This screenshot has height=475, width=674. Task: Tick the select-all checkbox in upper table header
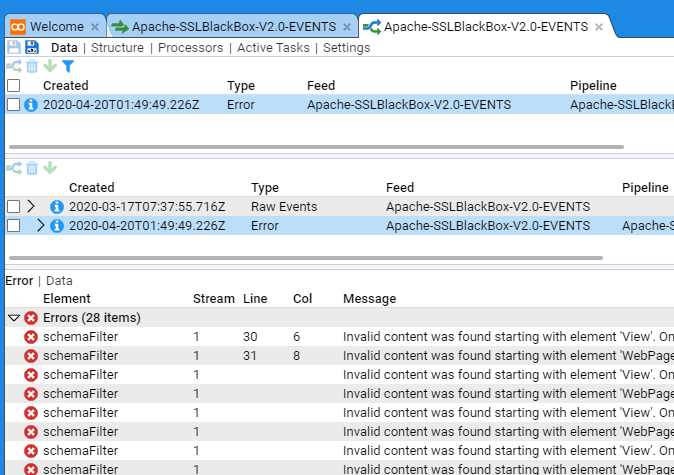coord(14,86)
